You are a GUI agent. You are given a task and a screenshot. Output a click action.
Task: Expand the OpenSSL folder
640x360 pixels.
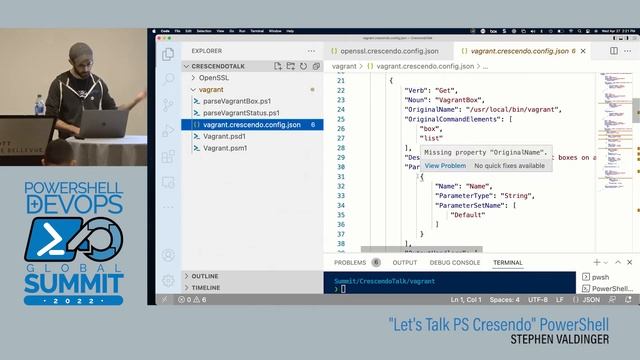[x=213, y=78]
